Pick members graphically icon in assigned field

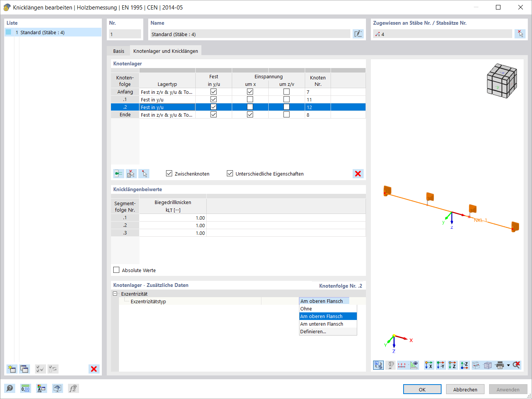tap(520, 34)
